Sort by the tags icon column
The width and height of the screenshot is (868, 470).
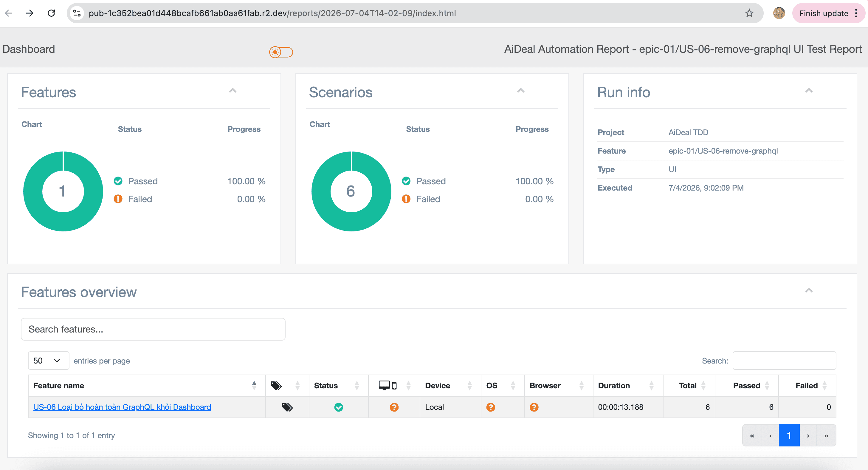287,385
